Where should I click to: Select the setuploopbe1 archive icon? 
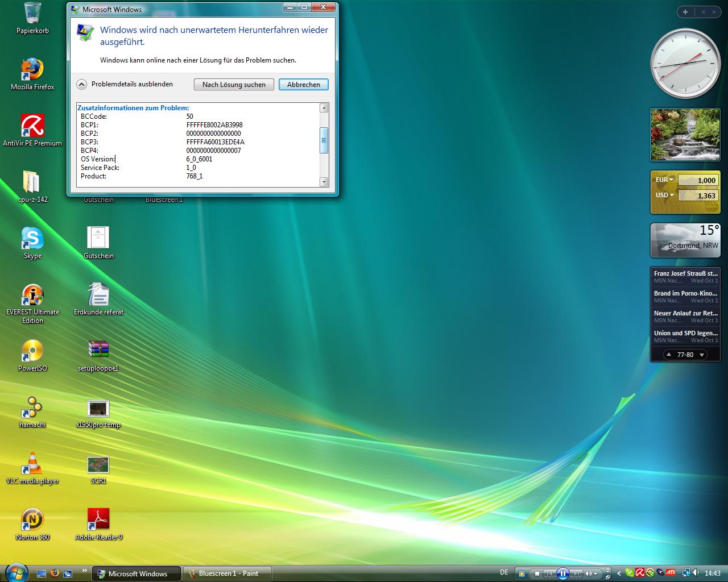[x=98, y=355]
